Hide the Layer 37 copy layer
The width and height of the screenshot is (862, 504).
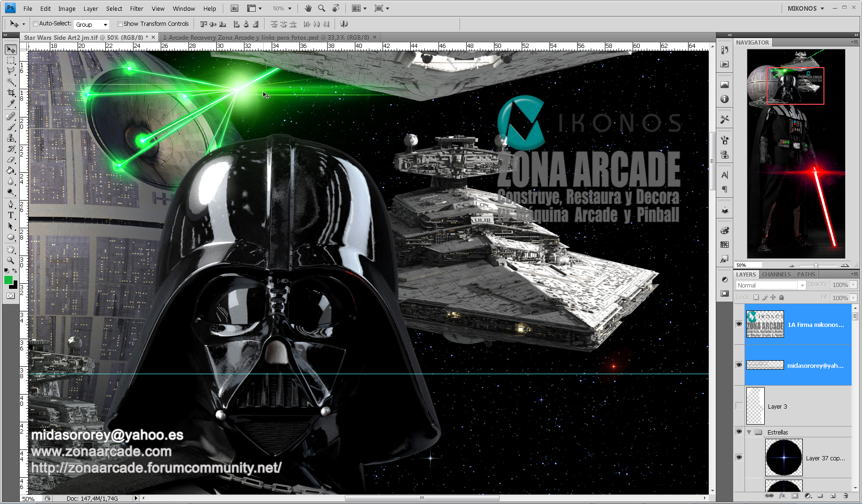point(739,457)
